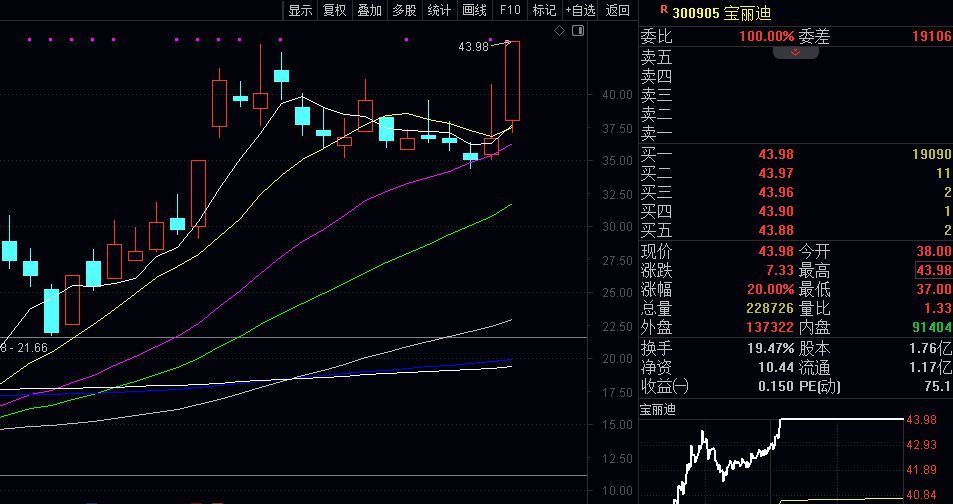Click the 量比 value 1.33
The image size is (953, 504).
938,308
